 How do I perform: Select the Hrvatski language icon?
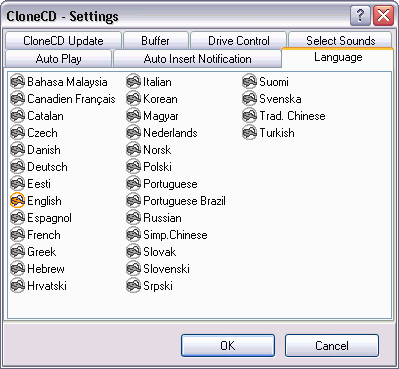pyautogui.click(x=17, y=285)
